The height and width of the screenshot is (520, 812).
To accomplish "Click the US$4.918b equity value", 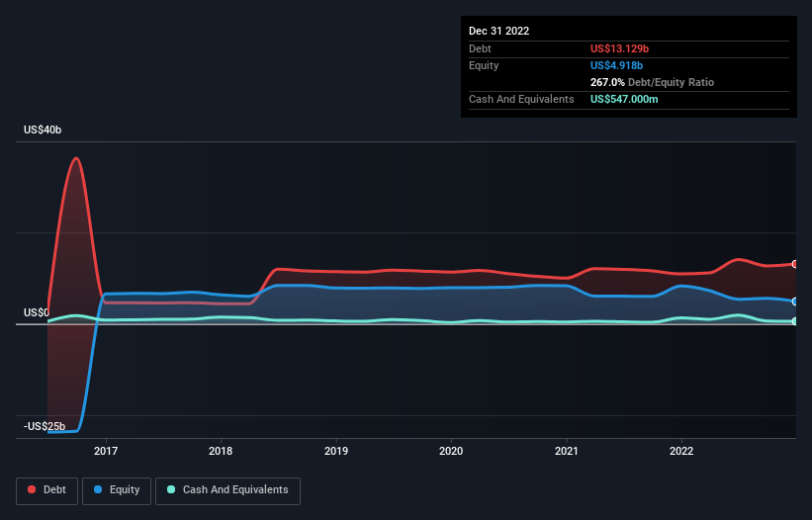I will [616, 65].
